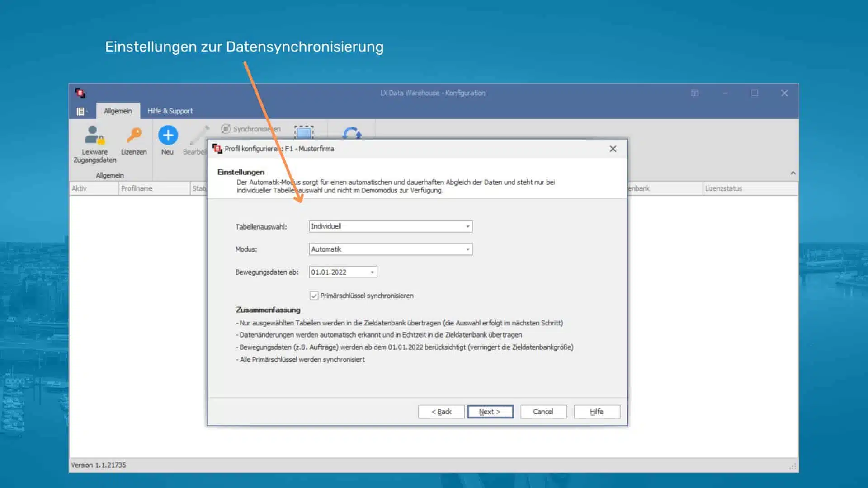Click the blue refresh arrows icon
Image resolution: width=868 pixels, height=488 pixels.
(352, 133)
